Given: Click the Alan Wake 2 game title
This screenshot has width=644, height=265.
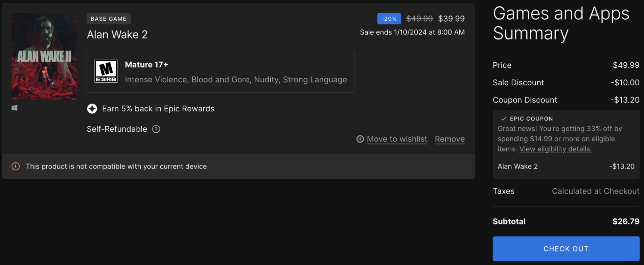Looking at the screenshot, I should (117, 35).
